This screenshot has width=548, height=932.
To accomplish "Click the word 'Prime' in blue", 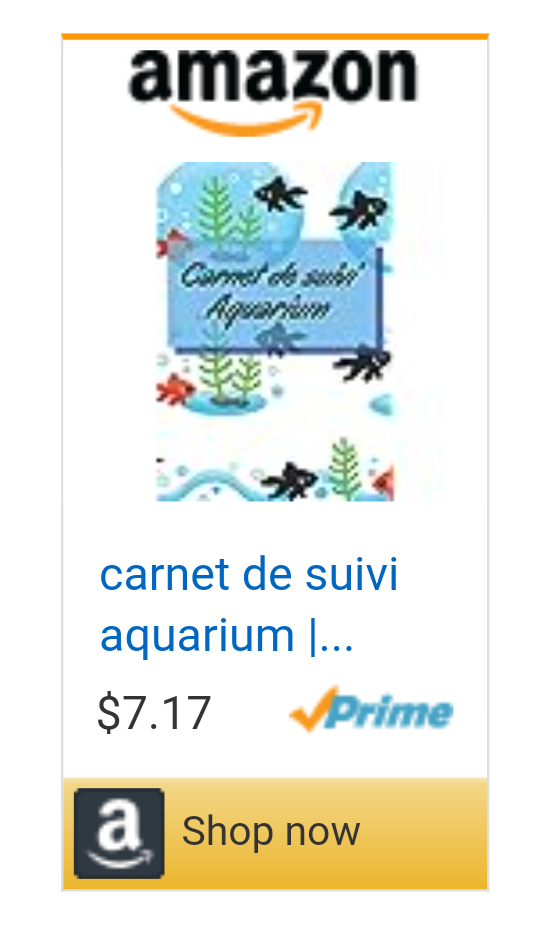I will click(389, 713).
